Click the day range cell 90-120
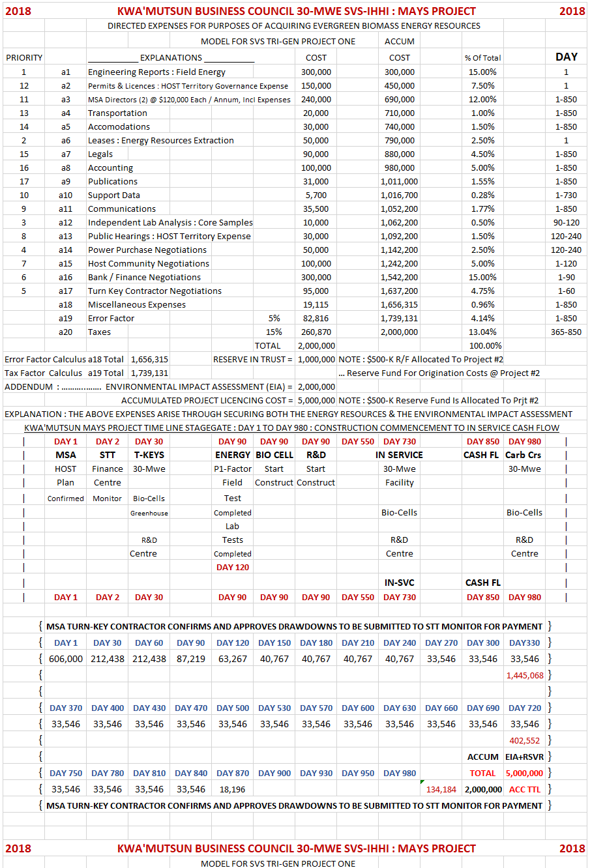The image size is (590, 868). 567,222
